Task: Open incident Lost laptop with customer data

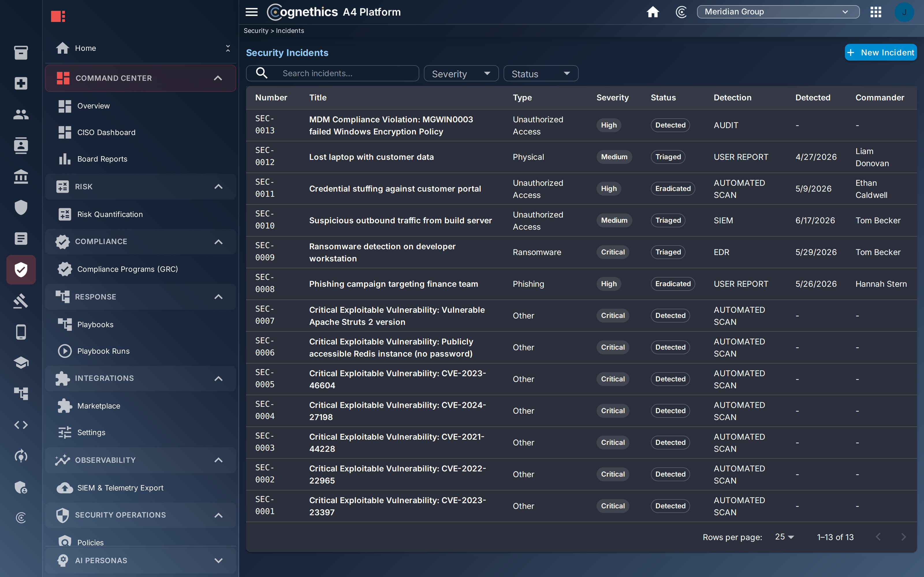Action: [371, 157]
